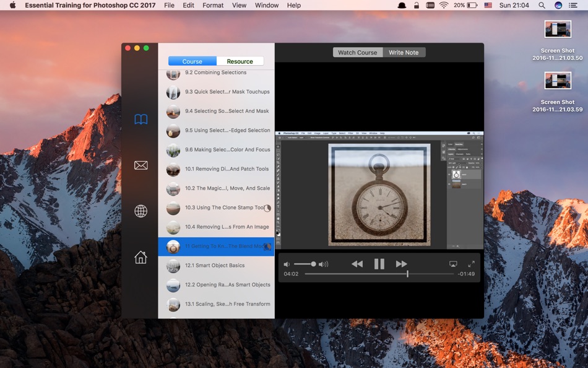The height and width of the screenshot is (368, 588).
Task: Click the US flag input source icon
Action: click(x=488, y=5)
